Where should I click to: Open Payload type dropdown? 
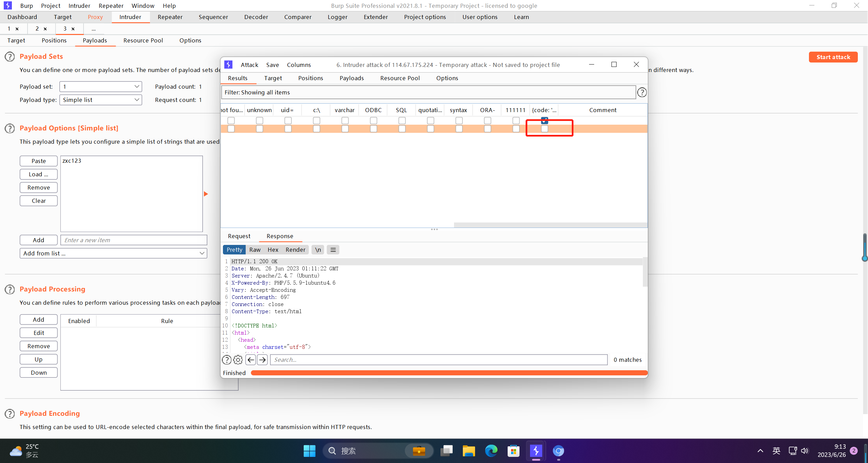click(101, 100)
